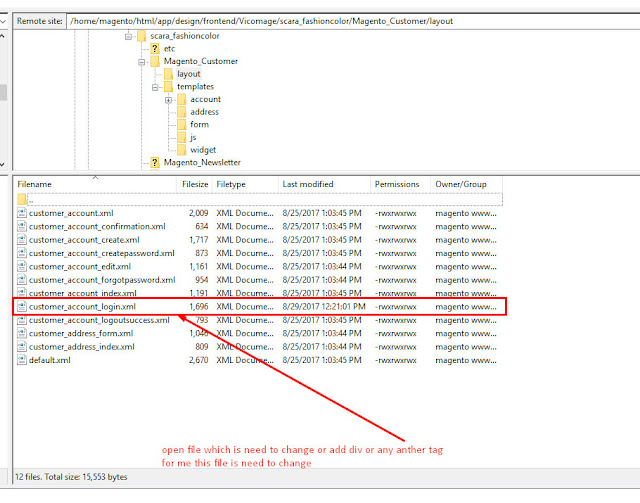This screenshot has height=503, width=640.
Task: Click XML icon of customer_account_confirmation.xml
Action: [x=22, y=227]
